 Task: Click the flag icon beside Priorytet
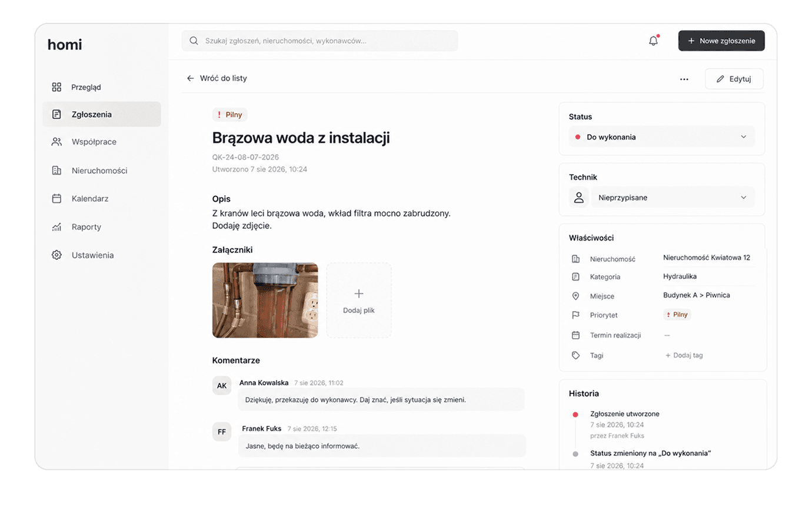(x=575, y=315)
